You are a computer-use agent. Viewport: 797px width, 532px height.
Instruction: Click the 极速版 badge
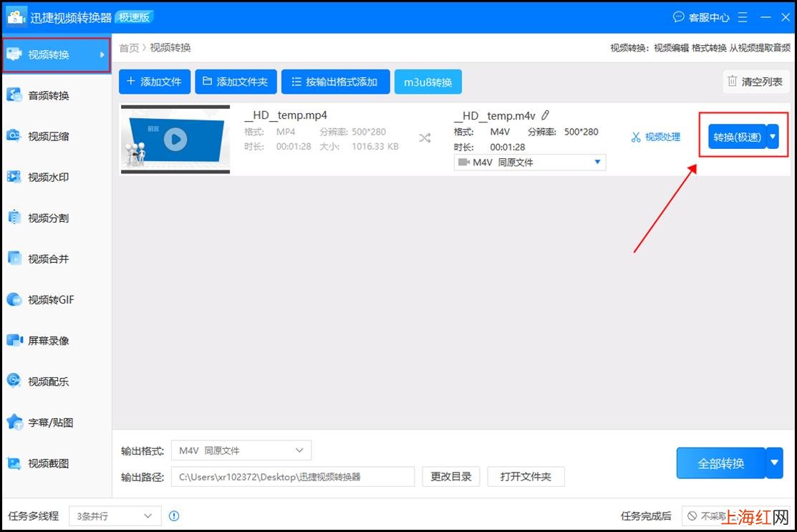tap(134, 17)
